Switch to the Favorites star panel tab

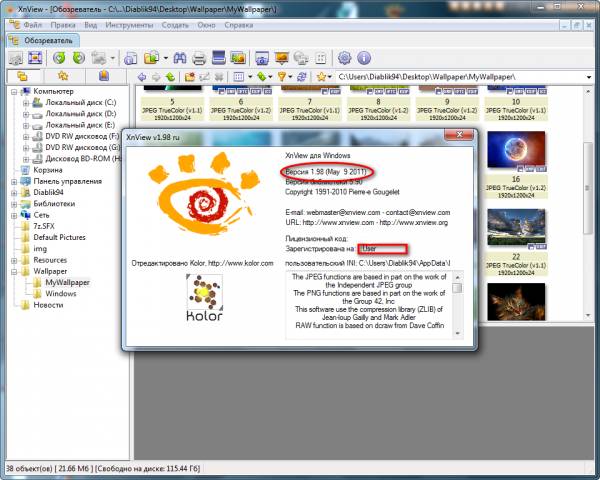pyautogui.click(x=63, y=77)
